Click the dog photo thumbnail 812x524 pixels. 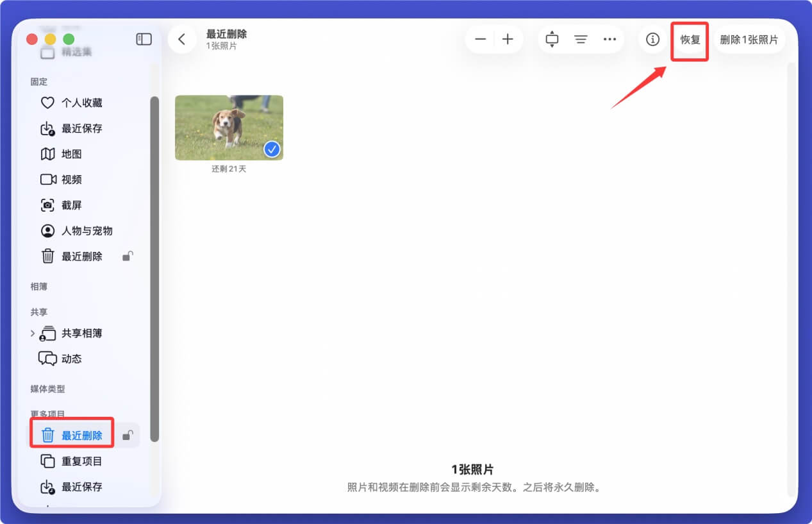229,127
